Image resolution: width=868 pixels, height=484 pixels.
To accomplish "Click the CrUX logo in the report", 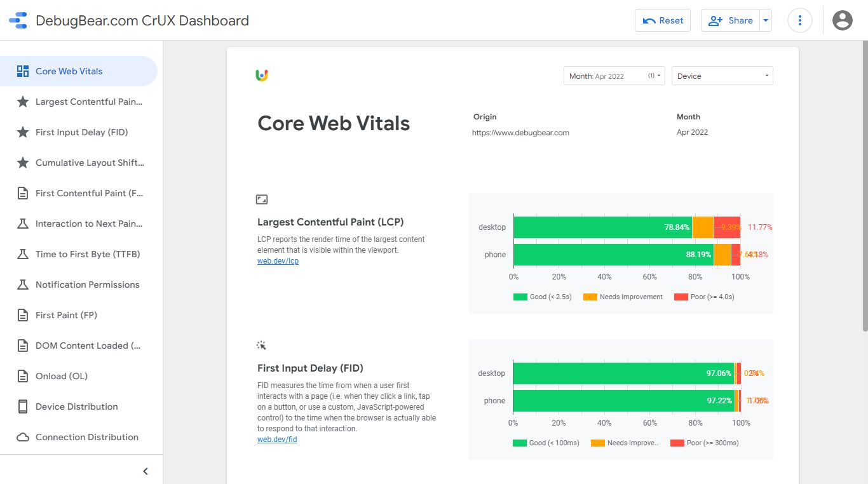I will [262, 76].
